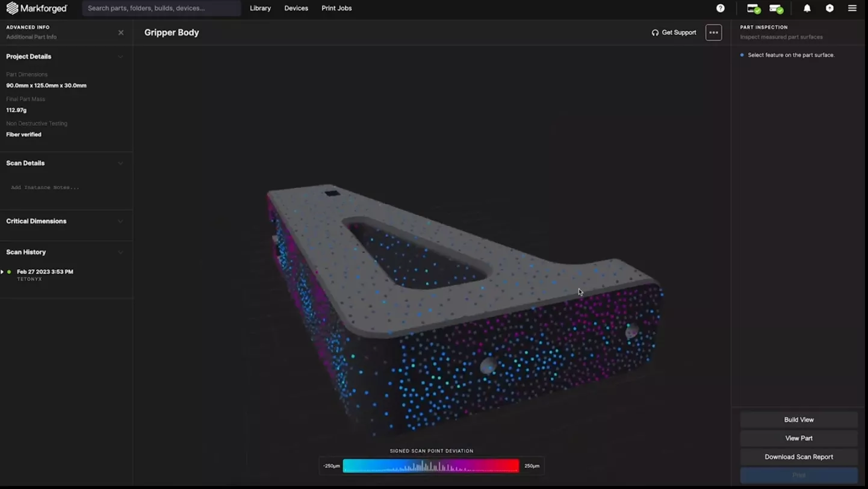
Task: Collapse the Project Details section
Action: (120, 56)
